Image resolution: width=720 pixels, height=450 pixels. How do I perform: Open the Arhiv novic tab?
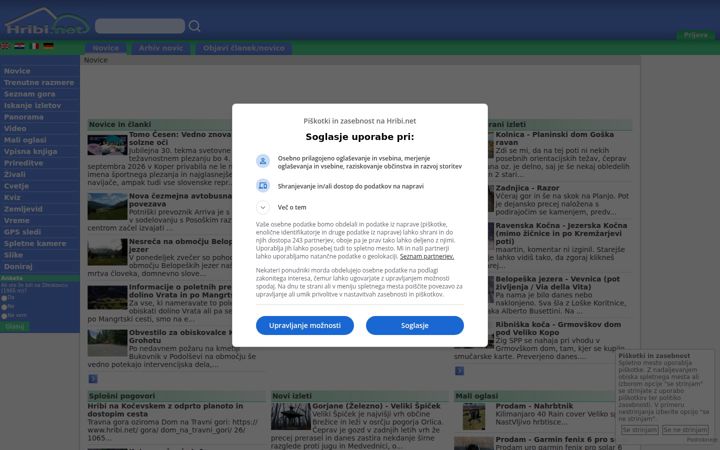tap(161, 48)
